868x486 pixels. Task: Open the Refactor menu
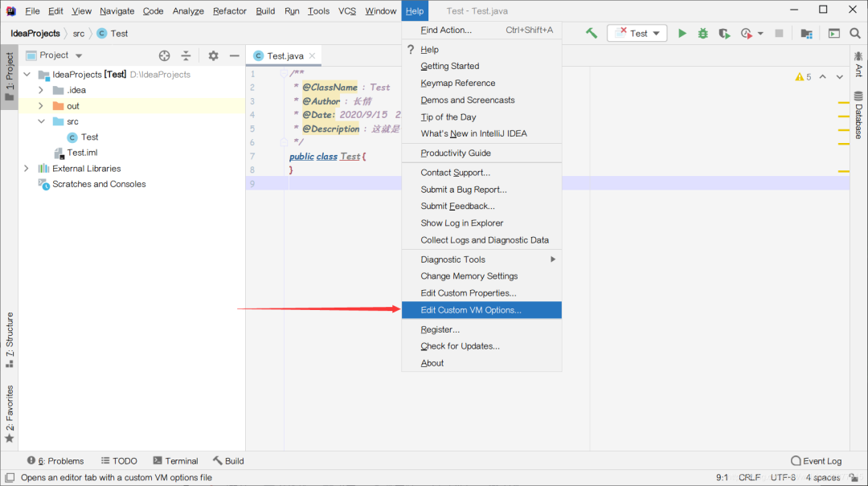229,11
